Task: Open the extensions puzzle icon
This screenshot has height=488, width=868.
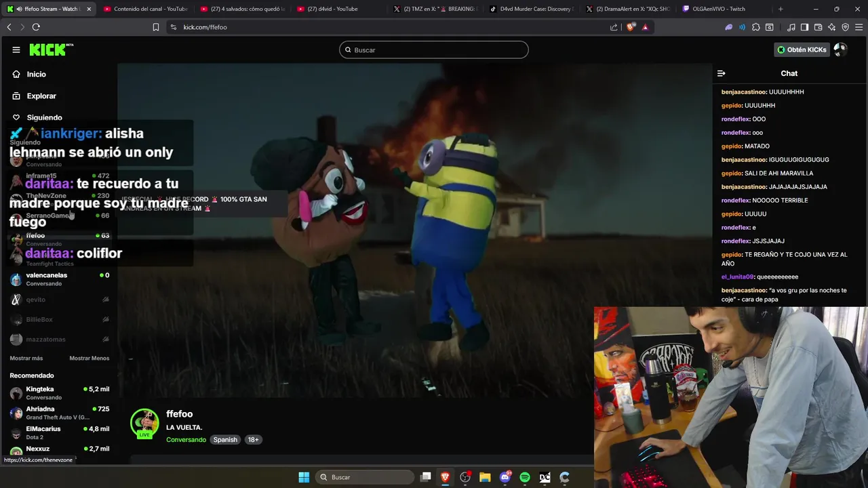Action: pyautogui.click(x=756, y=27)
